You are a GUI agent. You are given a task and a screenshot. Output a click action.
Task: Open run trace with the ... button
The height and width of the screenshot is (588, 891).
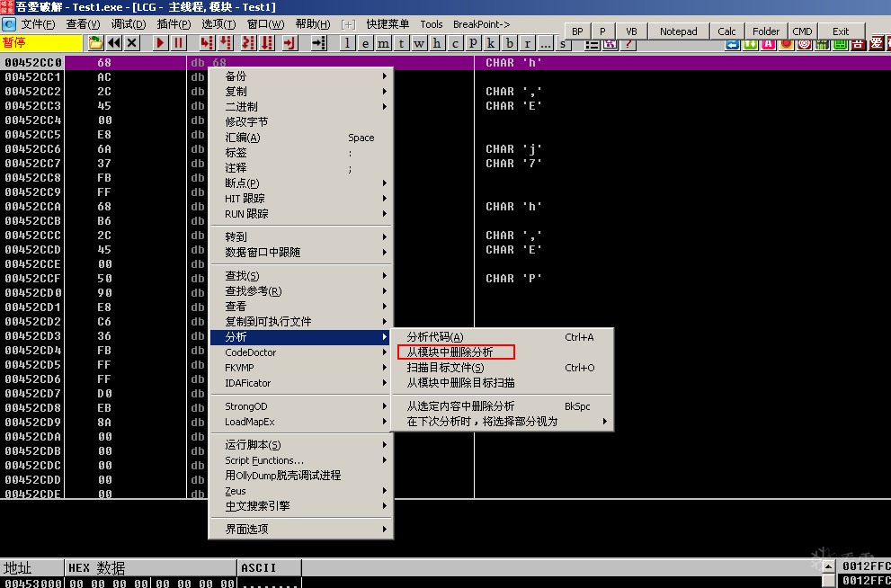tap(546, 42)
